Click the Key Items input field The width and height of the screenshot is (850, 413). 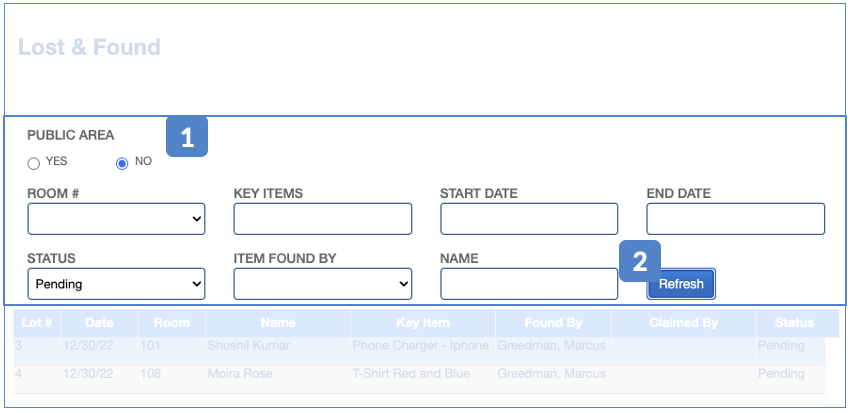[322, 219]
